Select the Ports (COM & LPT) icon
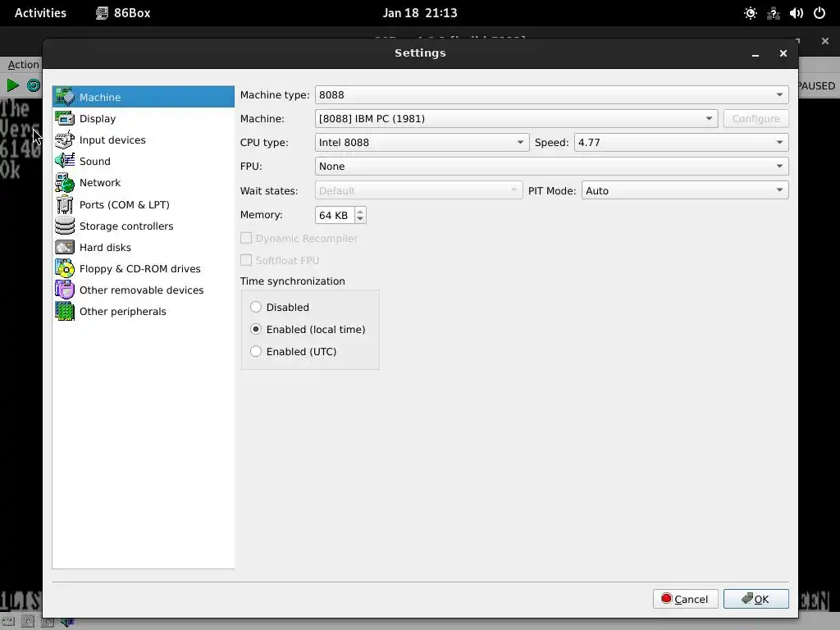This screenshot has height=630, width=840. (65, 204)
